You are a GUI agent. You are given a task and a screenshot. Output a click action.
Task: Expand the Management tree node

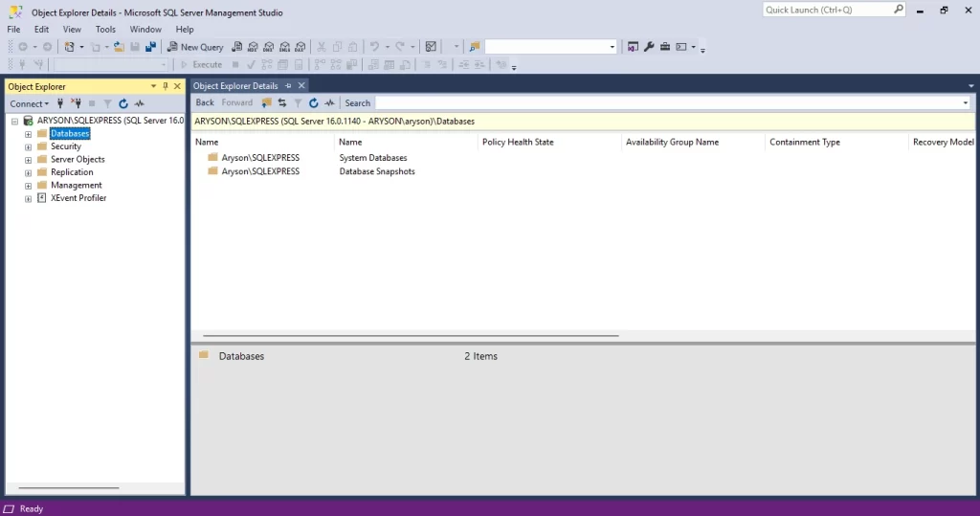pyautogui.click(x=28, y=186)
